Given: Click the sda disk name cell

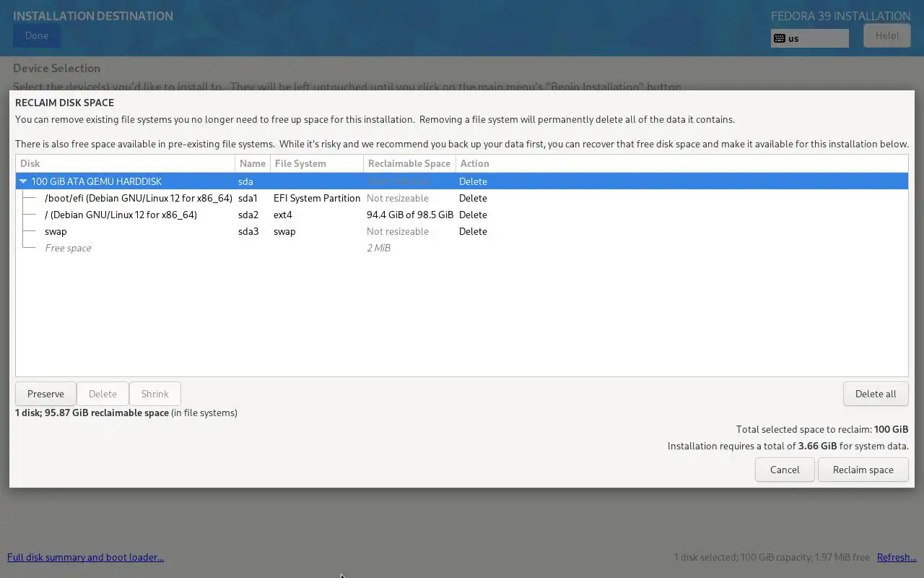Looking at the screenshot, I should pyautogui.click(x=245, y=181).
